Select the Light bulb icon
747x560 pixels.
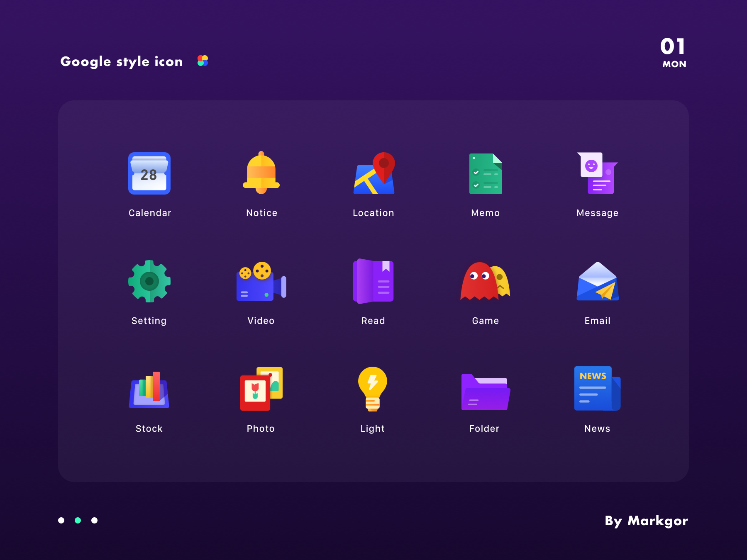click(373, 389)
